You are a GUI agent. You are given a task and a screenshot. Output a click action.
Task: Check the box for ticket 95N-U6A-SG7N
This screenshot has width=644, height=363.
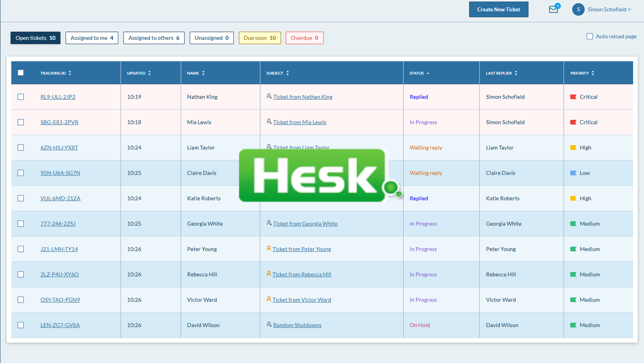[x=21, y=173]
